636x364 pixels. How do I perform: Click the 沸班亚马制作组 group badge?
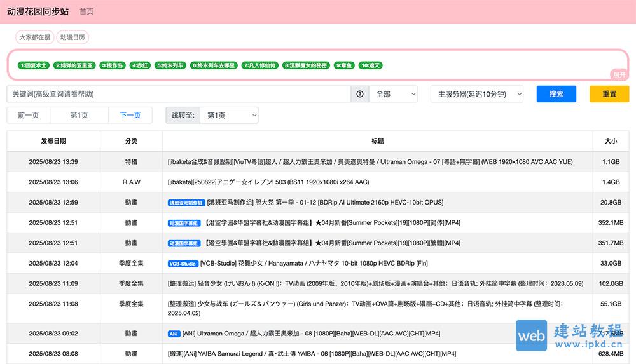pyautogui.click(x=186, y=203)
